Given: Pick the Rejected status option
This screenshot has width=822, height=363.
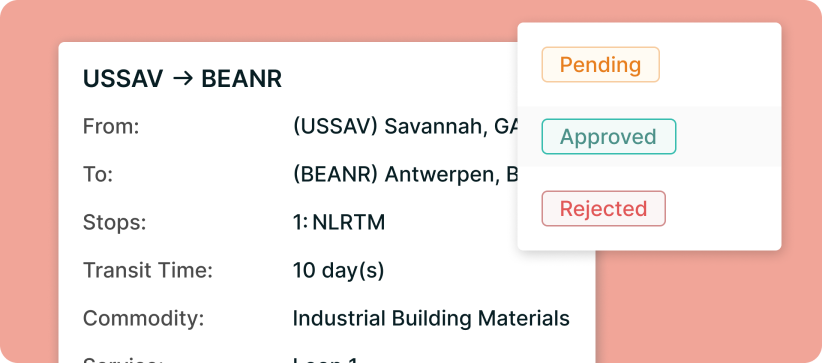Looking at the screenshot, I should tap(603, 208).
